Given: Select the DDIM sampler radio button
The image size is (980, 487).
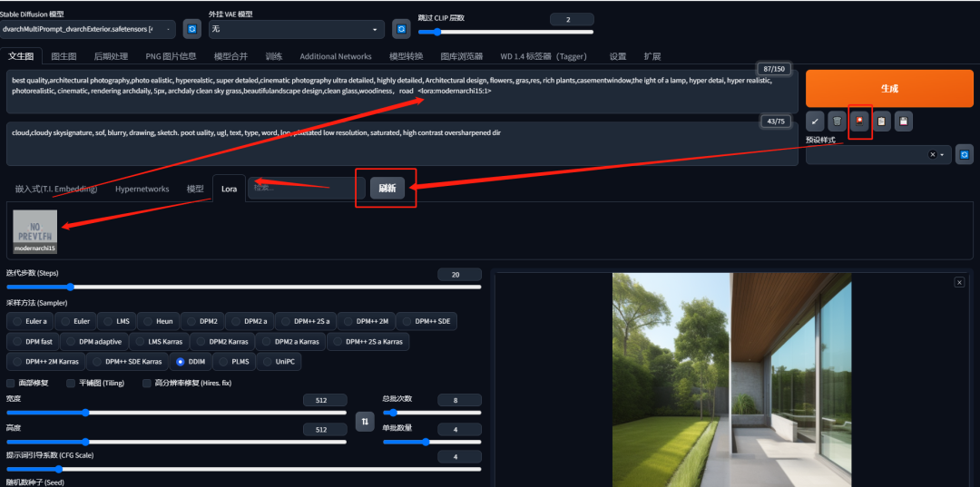Looking at the screenshot, I should (181, 362).
